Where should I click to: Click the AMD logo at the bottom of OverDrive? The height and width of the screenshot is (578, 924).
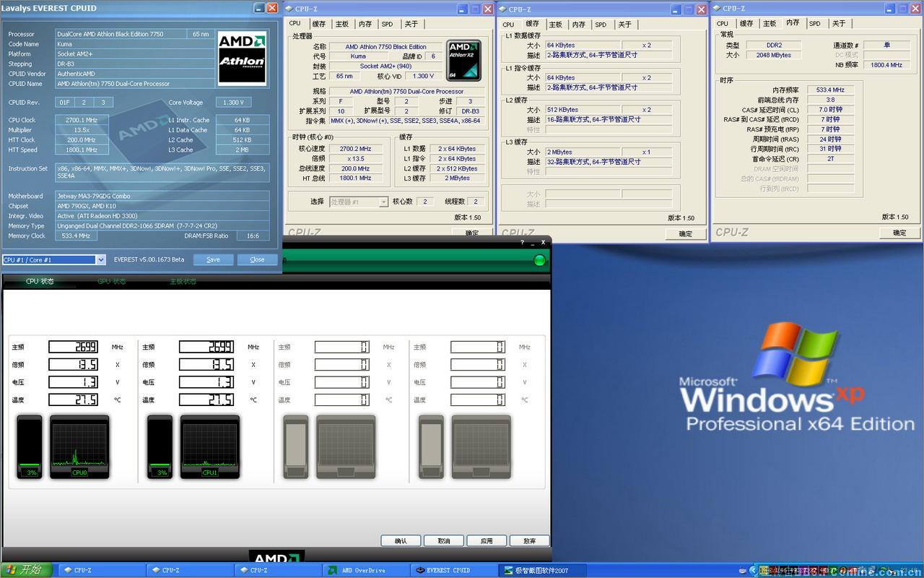(x=276, y=558)
